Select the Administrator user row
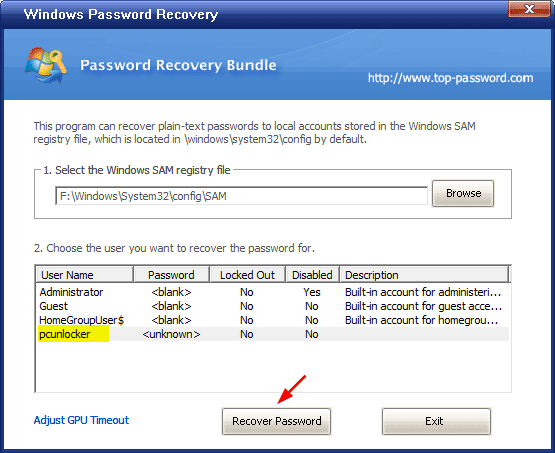Screen dimensions: 555x453 tap(273, 292)
